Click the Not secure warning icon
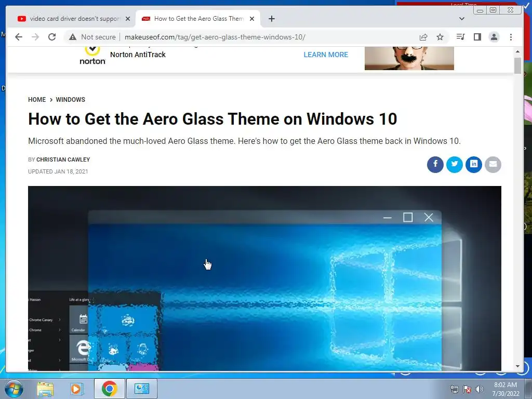The height and width of the screenshot is (399, 532). click(x=73, y=37)
